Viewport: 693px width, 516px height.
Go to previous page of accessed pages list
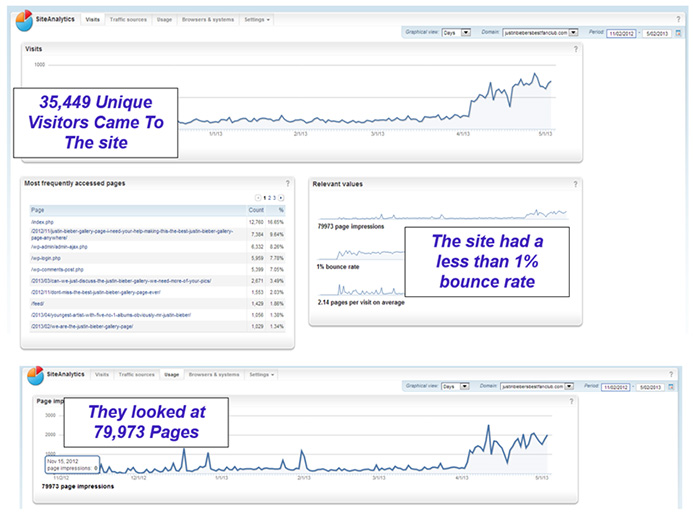tap(258, 198)
